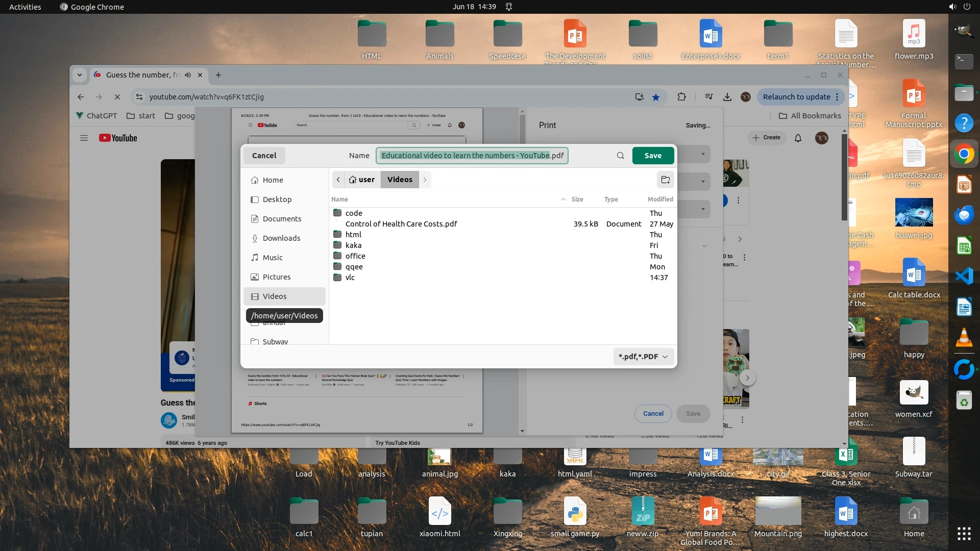Sort the file list by the Name column

pyautogui.click(x=340, y=199)
